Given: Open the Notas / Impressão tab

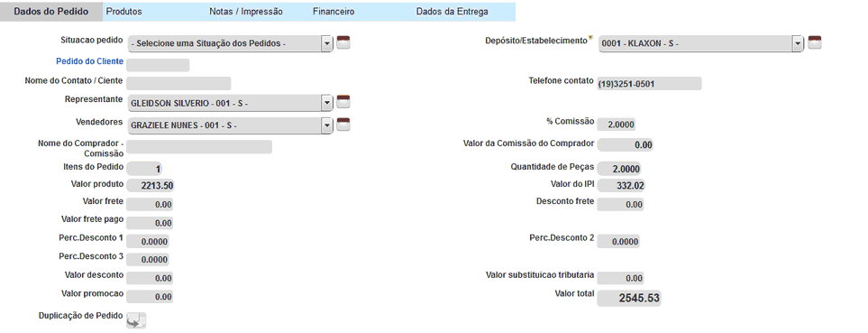Looking at the screenshot, I should [246, 12].
